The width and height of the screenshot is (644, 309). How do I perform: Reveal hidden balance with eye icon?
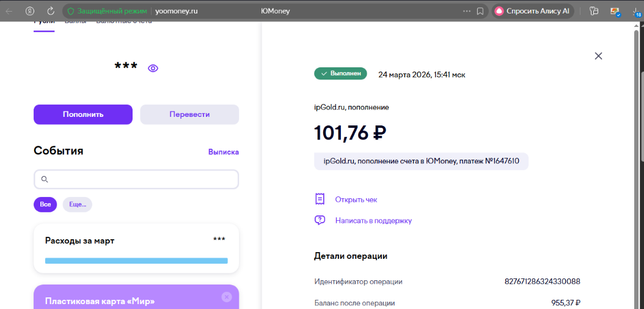coord(153,68)
